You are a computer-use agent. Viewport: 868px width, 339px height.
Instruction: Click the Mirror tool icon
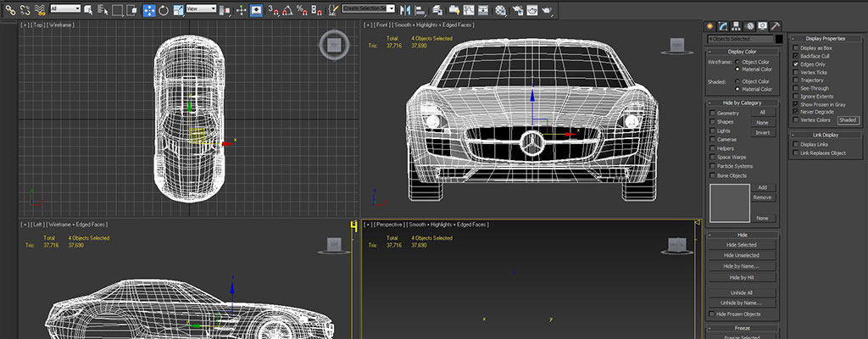coord(406,10)
